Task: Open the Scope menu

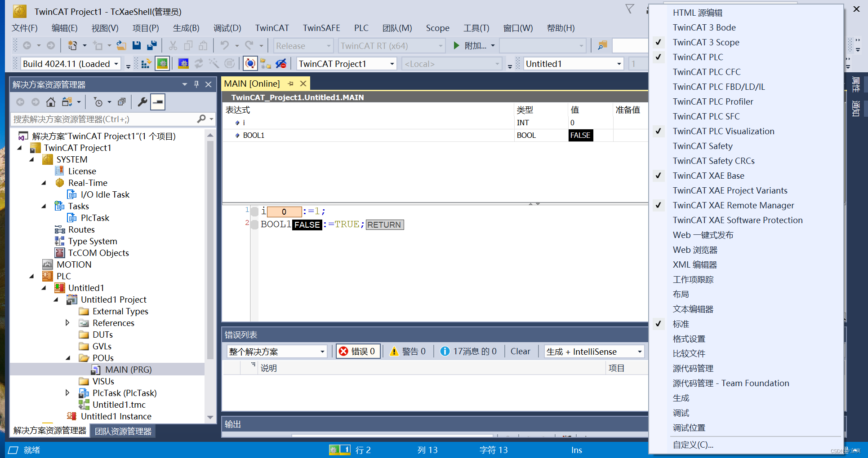Action: pos(437,28)
